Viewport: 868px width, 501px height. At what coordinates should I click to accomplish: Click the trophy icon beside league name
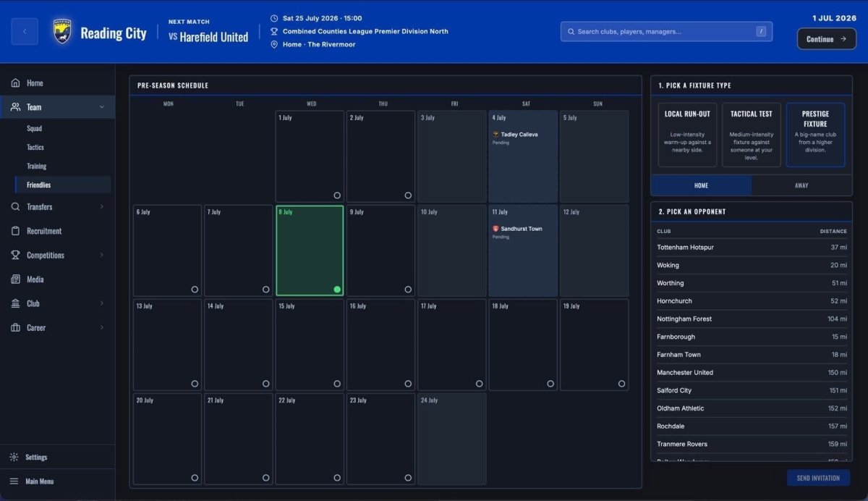(x=274, y=31)
